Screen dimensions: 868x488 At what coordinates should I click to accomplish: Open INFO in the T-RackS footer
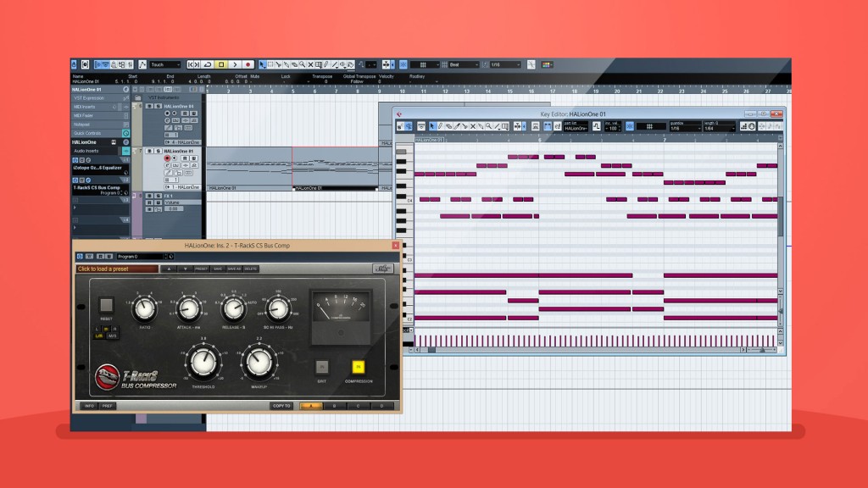tap(89, 406)
